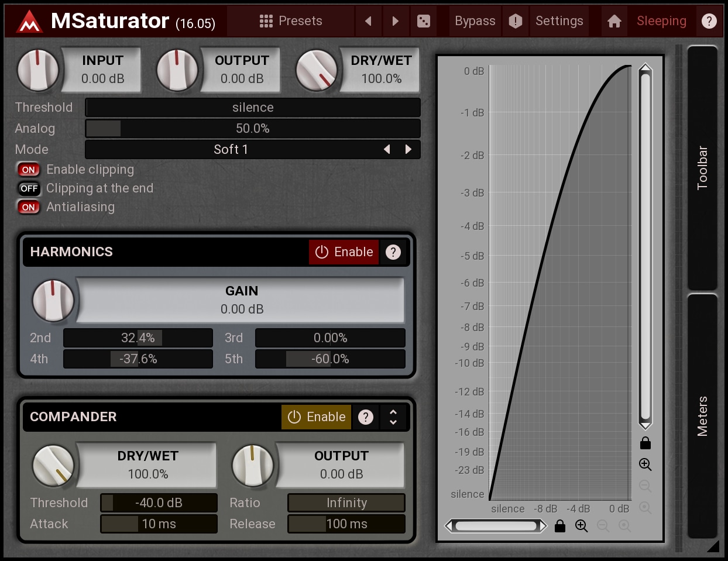
Task: Expand or collapse the Compander panel arrows
Action: click(393, 417)
